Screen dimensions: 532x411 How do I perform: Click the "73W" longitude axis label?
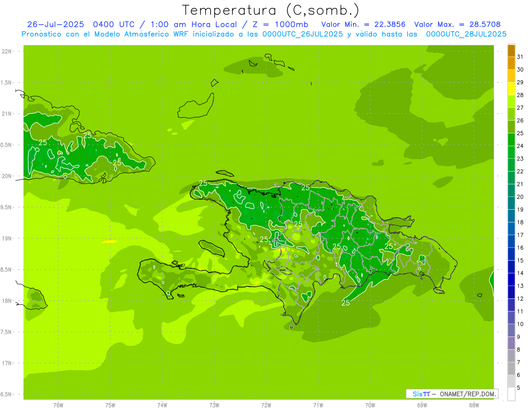[x=214, y=405]
